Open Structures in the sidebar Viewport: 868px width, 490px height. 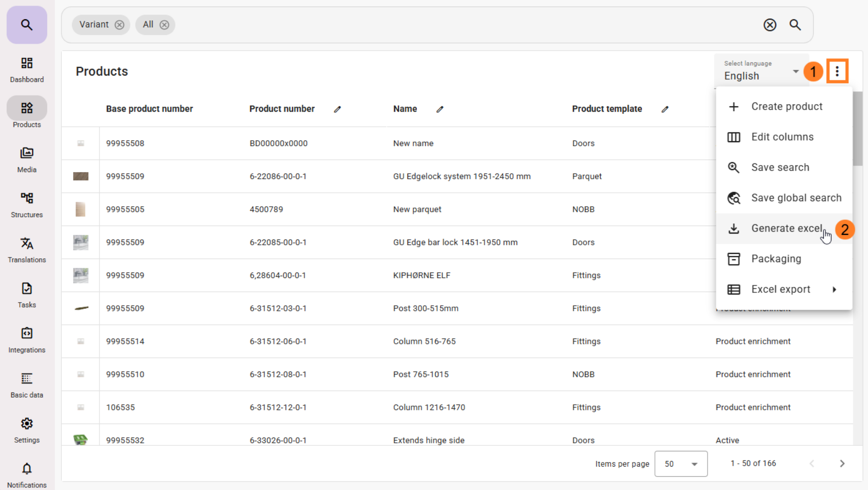pos(27,205)
